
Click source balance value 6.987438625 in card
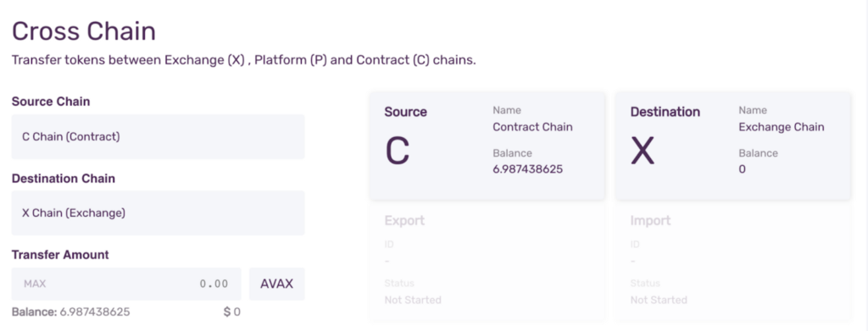527,169
